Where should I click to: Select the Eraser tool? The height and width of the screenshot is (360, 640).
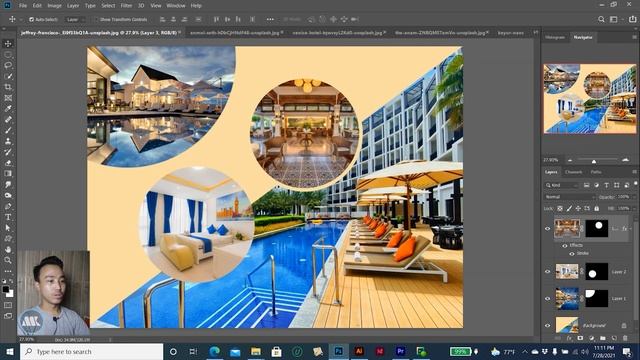(x=8, y=163)
